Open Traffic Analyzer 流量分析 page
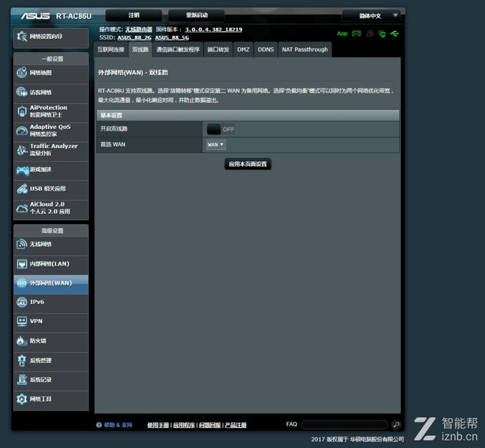Viewport: 485px width, 448px height. point(51,150)
